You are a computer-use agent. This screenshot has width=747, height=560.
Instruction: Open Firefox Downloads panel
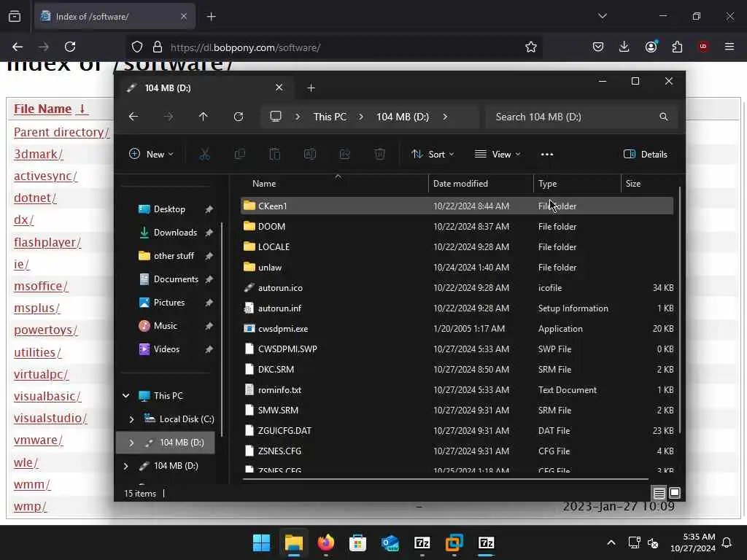coord(624,47)
